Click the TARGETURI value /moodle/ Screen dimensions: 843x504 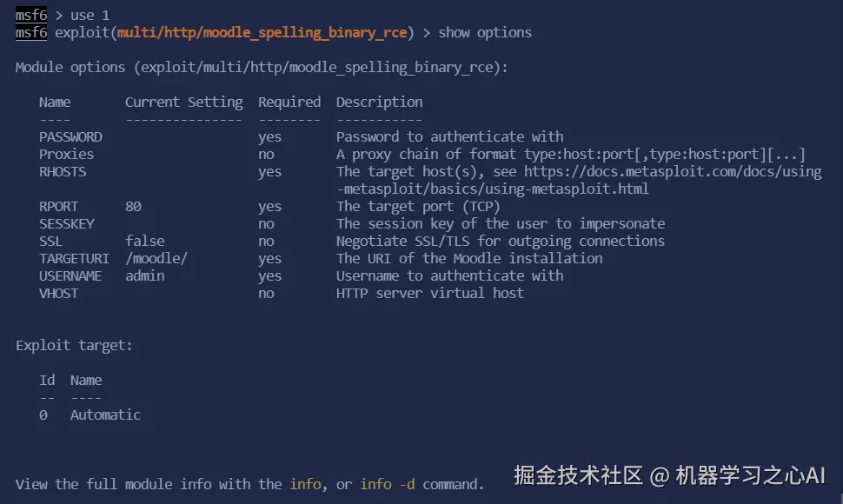[156, 258]
